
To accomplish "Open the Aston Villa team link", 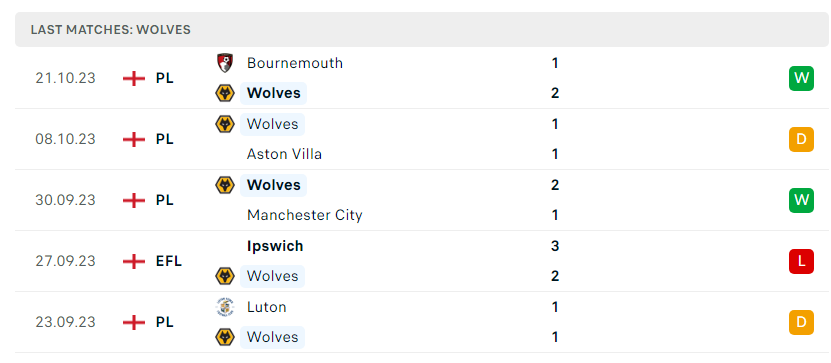I will (x=285, y=154).
